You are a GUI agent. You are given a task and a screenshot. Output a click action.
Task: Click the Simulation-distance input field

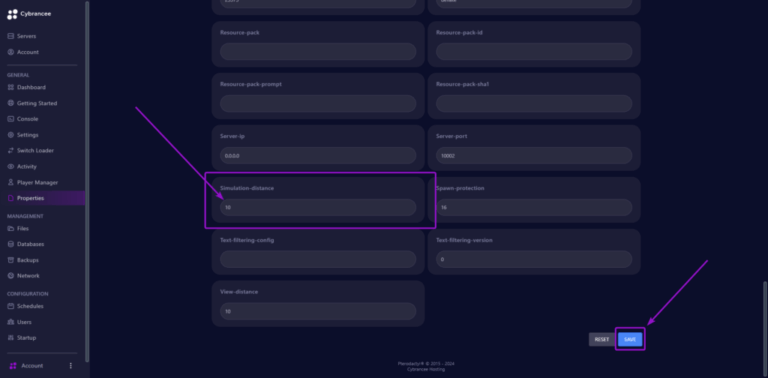(318, 207)
